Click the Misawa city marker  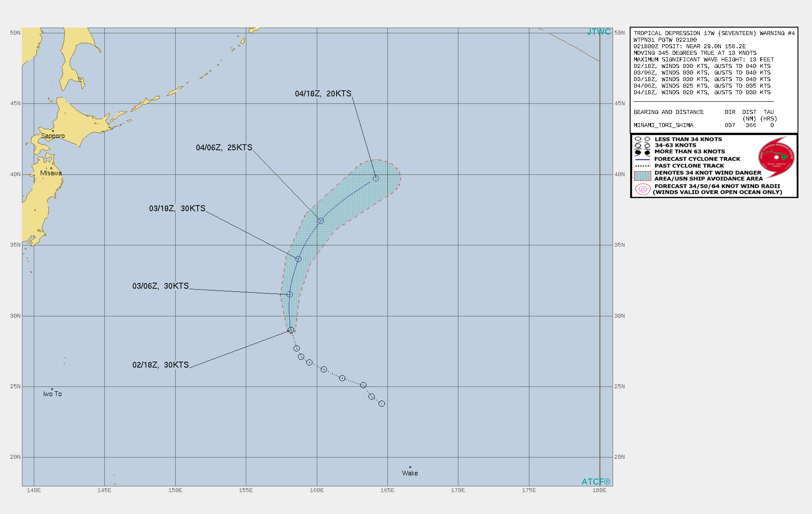[51, 168]
